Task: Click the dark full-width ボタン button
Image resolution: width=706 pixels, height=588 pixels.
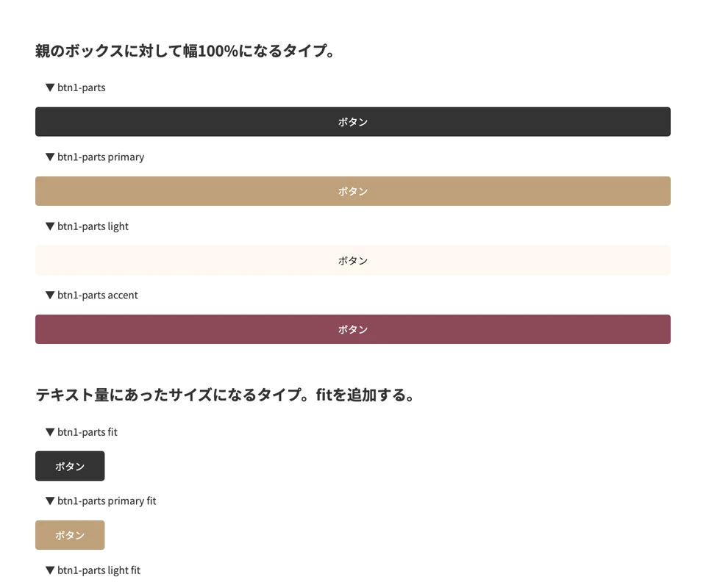Action: [x=353, y=122]
